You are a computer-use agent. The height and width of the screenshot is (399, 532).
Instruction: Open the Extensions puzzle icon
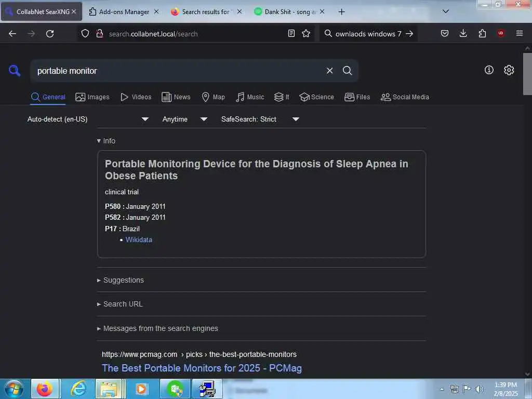point(482,34)
